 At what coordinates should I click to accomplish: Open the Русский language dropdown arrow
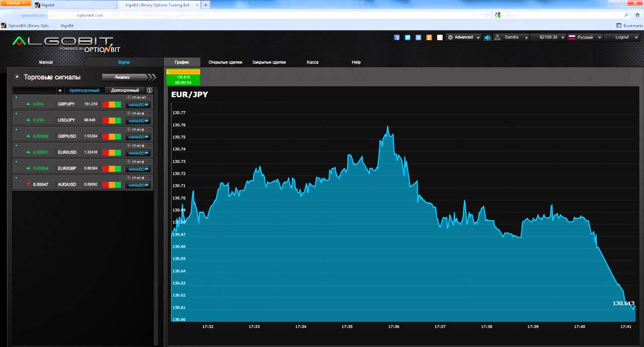coord(599,37)
